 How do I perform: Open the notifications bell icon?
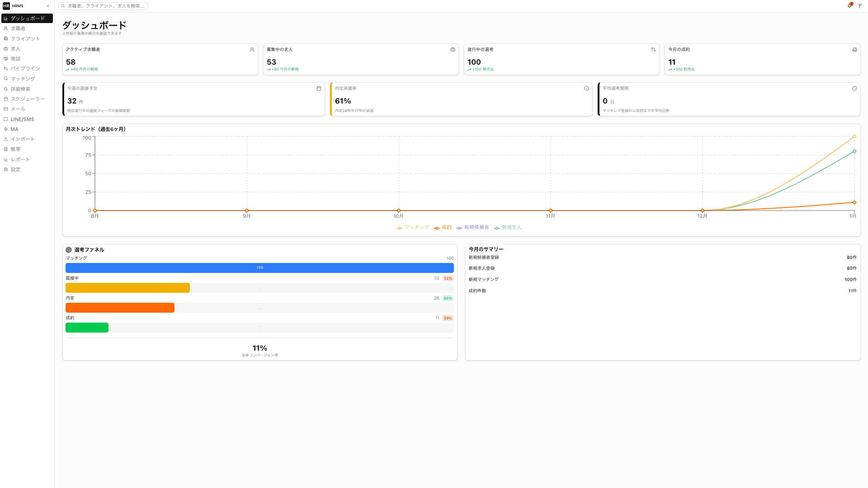[x=849, y=5]
